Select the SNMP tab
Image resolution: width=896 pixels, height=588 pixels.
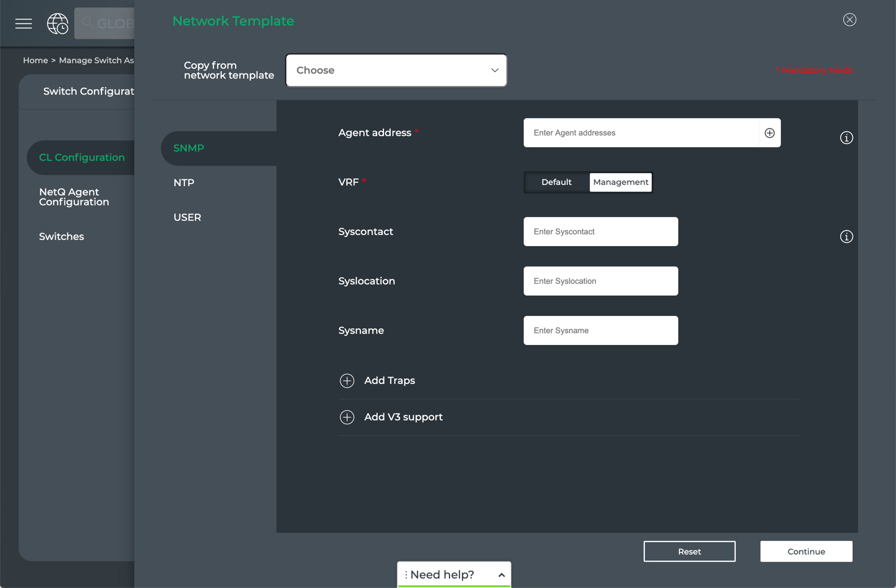(189, 148)
